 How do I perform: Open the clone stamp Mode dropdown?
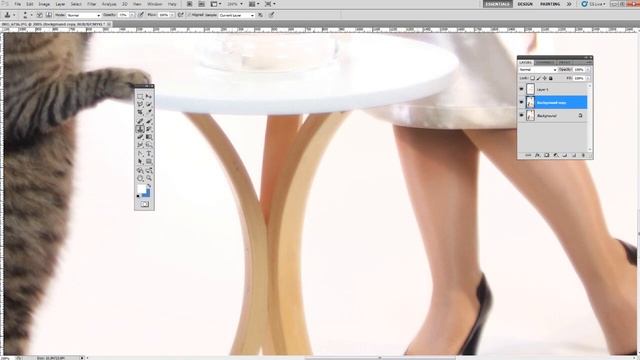[x=83, y=15]
